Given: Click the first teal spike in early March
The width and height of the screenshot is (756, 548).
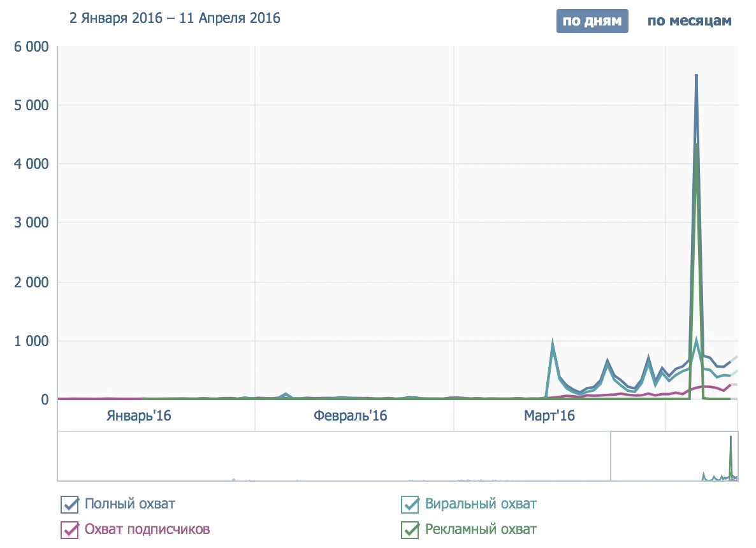Looking at the screenshot, I should point(553,342).
